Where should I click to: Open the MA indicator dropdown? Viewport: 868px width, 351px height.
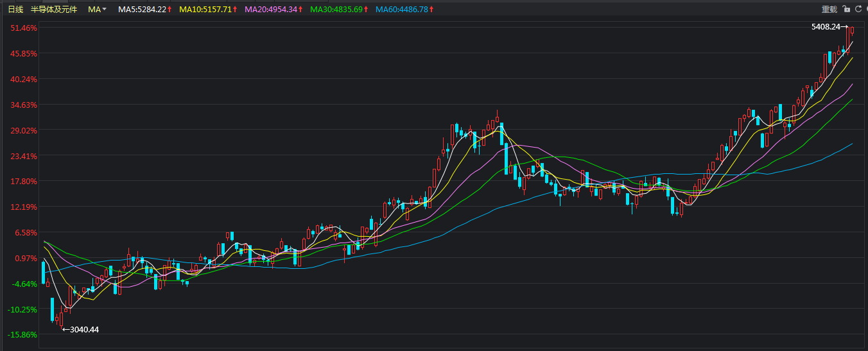[98, 10]
